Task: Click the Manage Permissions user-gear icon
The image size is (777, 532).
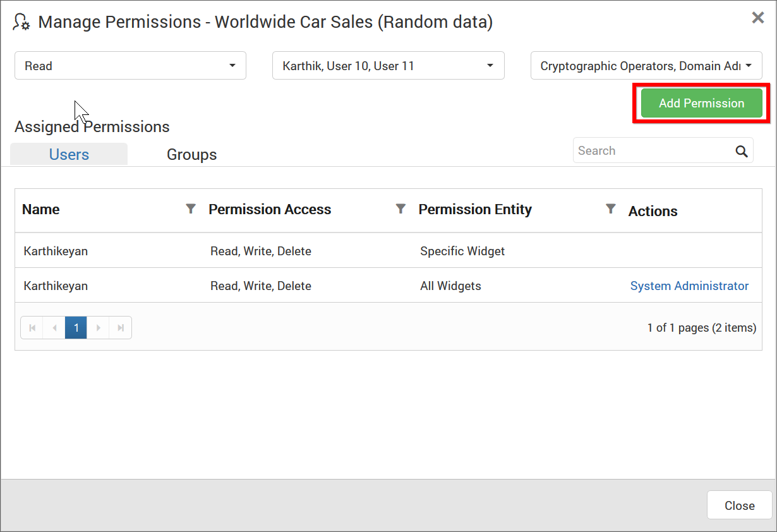Action: (x=21, y=21)
